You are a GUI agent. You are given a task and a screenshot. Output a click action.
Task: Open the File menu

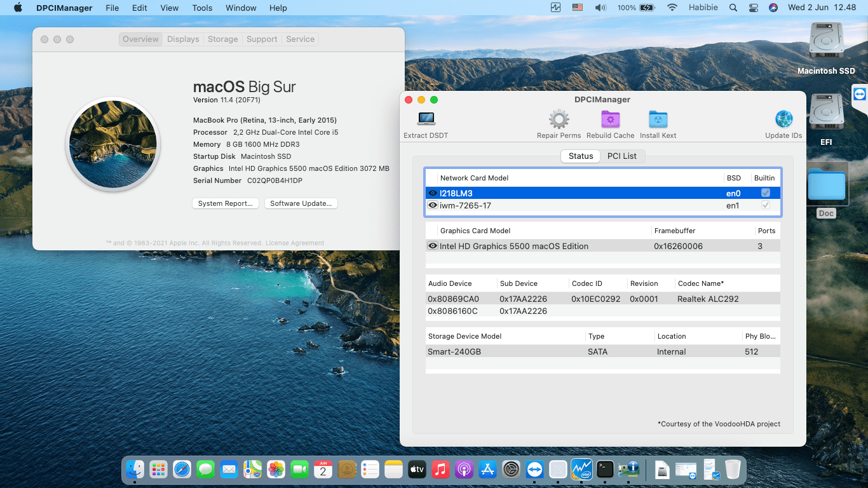tap(112, 8)
